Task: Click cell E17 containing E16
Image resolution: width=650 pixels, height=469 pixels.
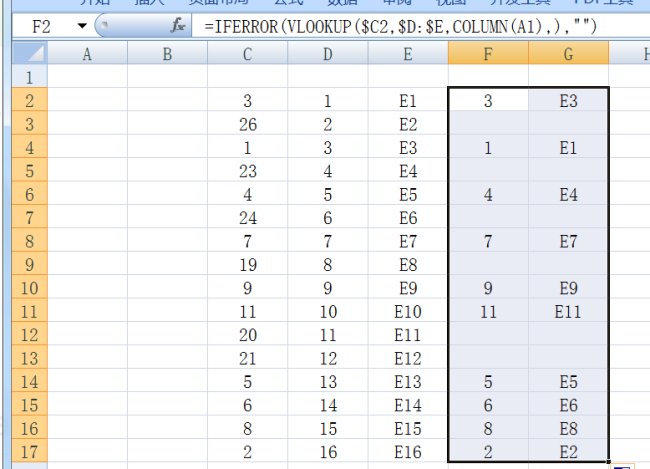Action: (408, 452)
